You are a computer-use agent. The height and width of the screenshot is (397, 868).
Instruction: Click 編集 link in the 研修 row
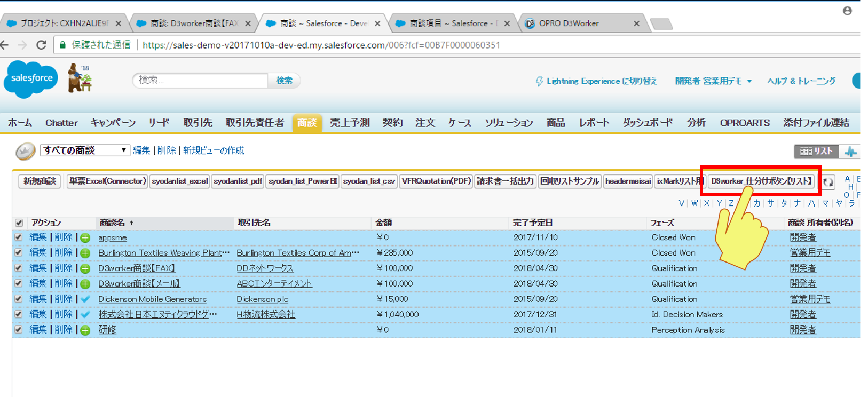pos(38,330)
